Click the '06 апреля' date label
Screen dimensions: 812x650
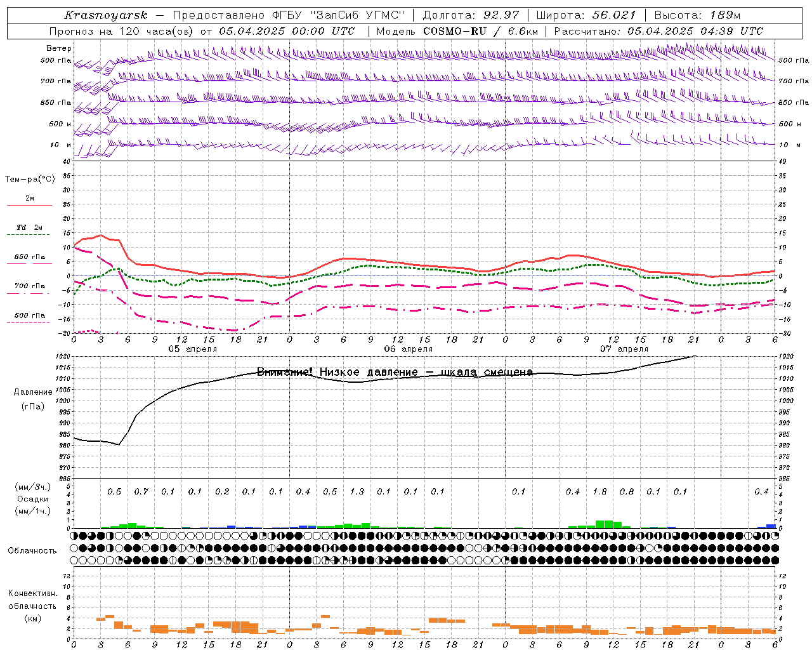(408, 349)
